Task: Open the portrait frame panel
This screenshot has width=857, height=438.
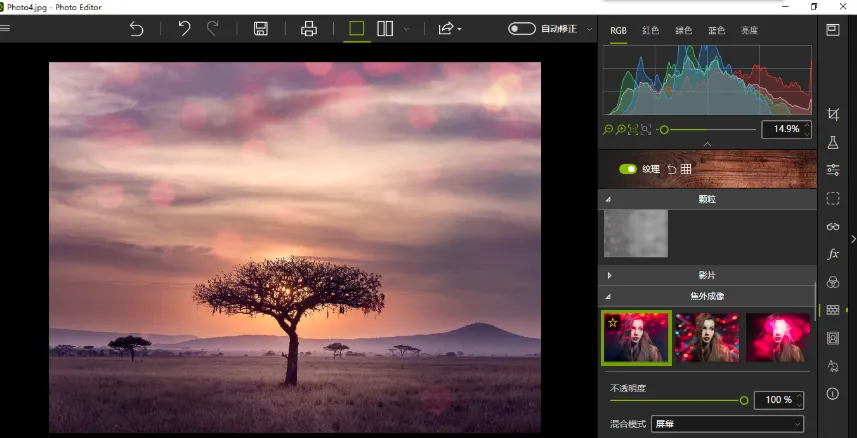Action: point(832,338)
